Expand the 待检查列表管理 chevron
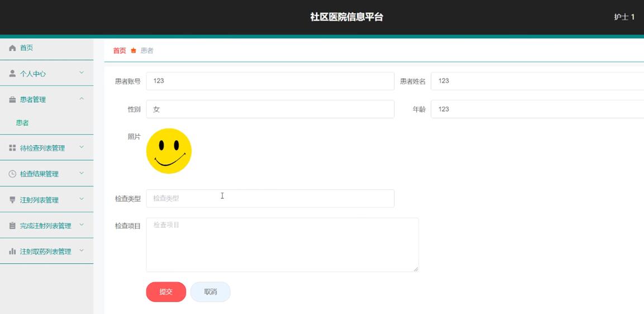Image resolution: width=644 pixels, height=314 pixels. click(82, 147)
